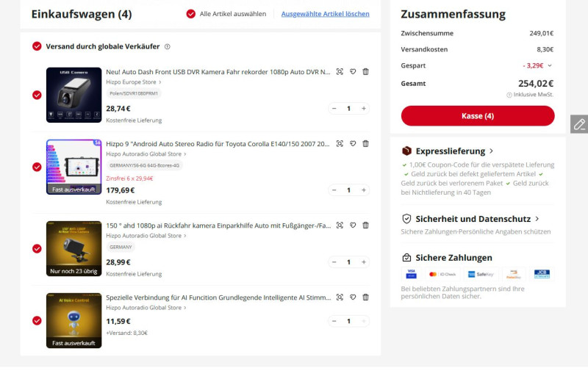Click the shipping info icon beside global sellers

(168, 46)
